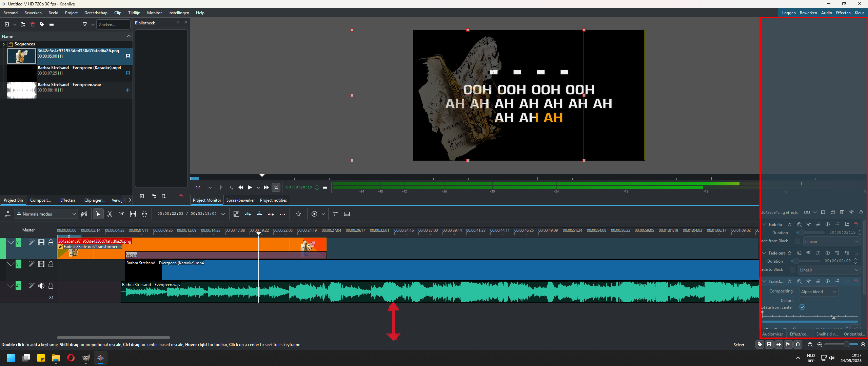Image resolution: width=868 pixels, height=366 pixels.
Task: Delete the selected clip in Project Bin
Action: point(33,24)
